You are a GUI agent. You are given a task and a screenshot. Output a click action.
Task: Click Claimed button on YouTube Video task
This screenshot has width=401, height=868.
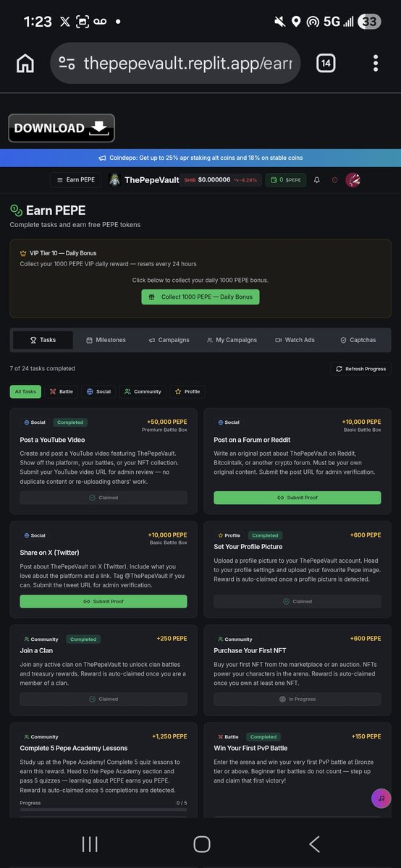[104, 498]
